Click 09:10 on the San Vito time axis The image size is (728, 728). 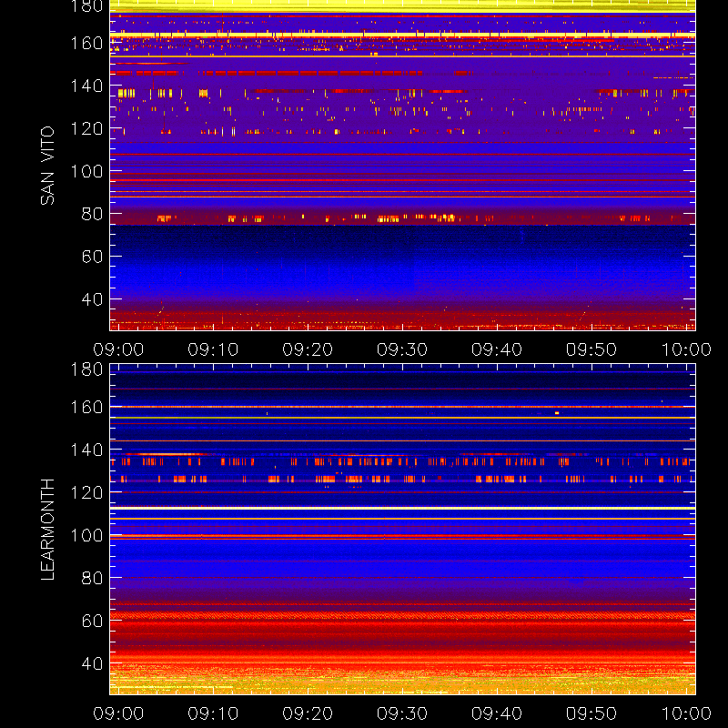(213, 349)
